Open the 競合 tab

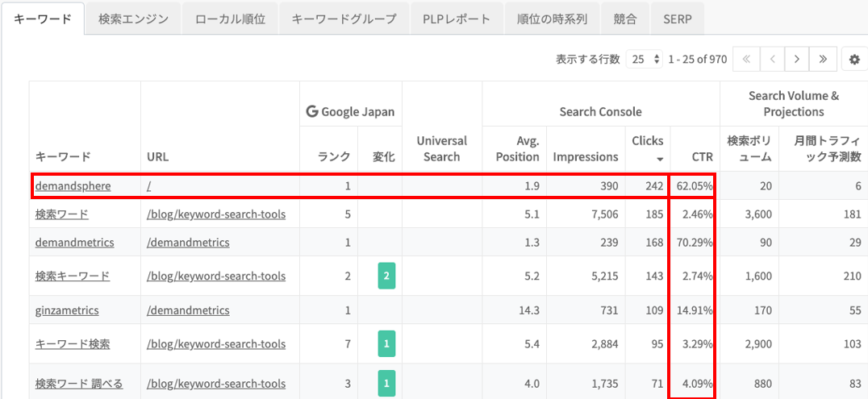tap(624, 19)
